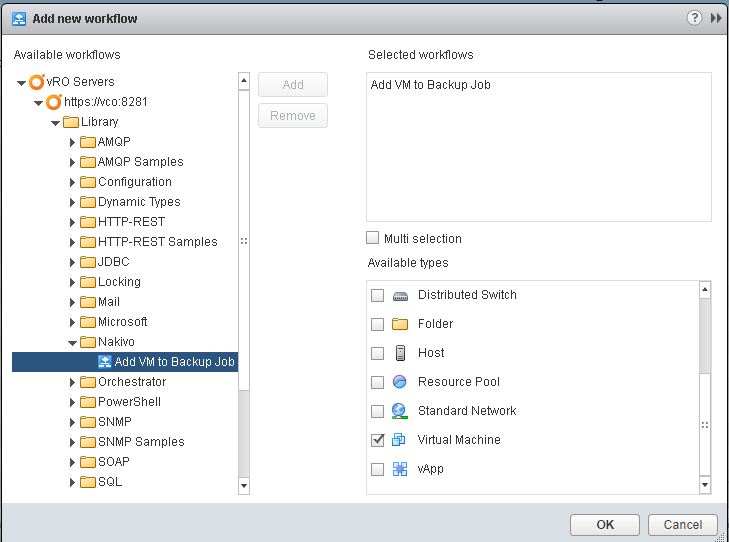
Task: Select the HTTP-REST Samples tree row
Action: tap(158, 242)
